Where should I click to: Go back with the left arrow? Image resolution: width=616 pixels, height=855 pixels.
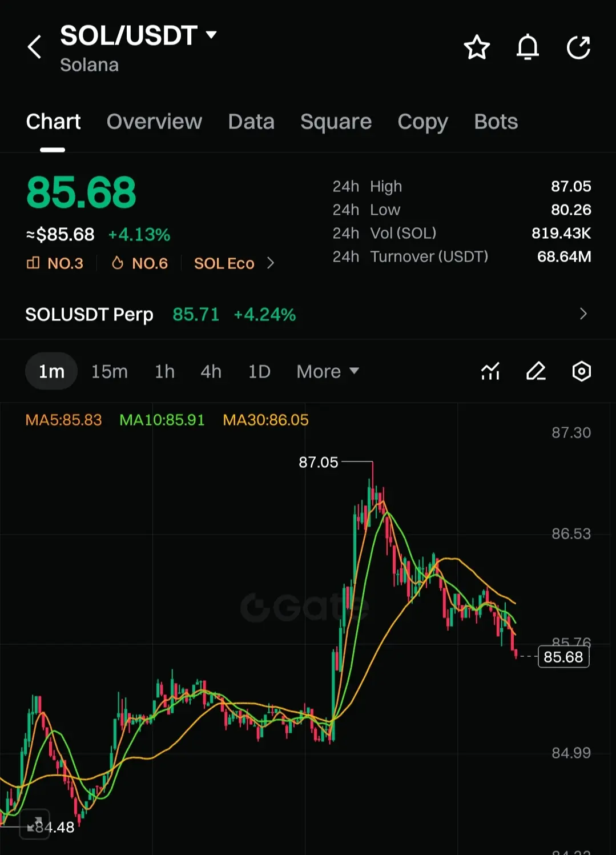point(35,47)
